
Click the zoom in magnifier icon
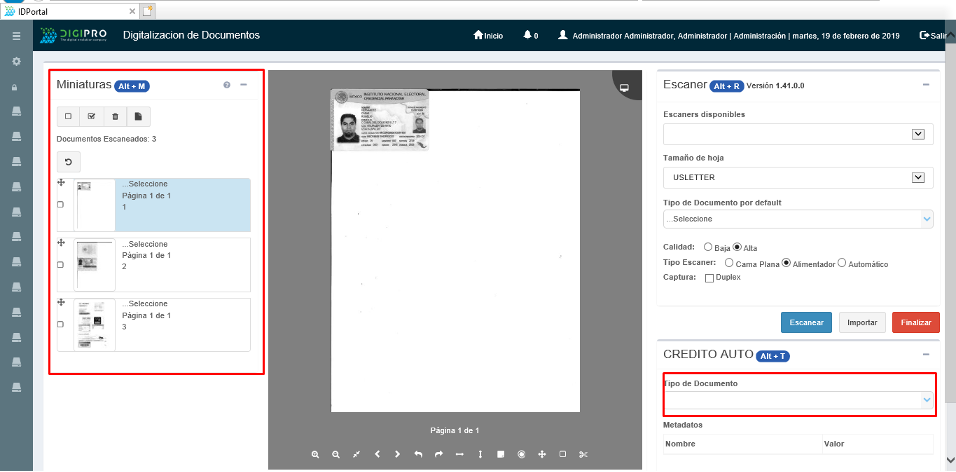[315, 454]
